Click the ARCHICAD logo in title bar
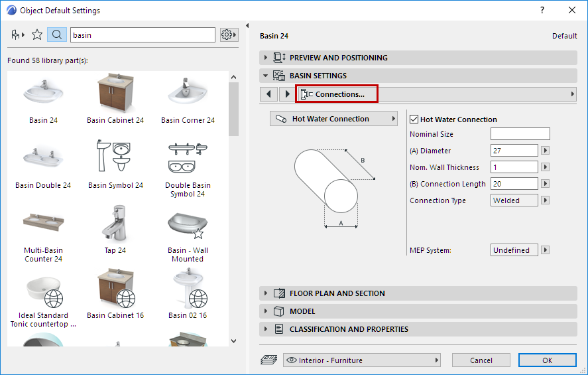 click(x=12, y=10)
